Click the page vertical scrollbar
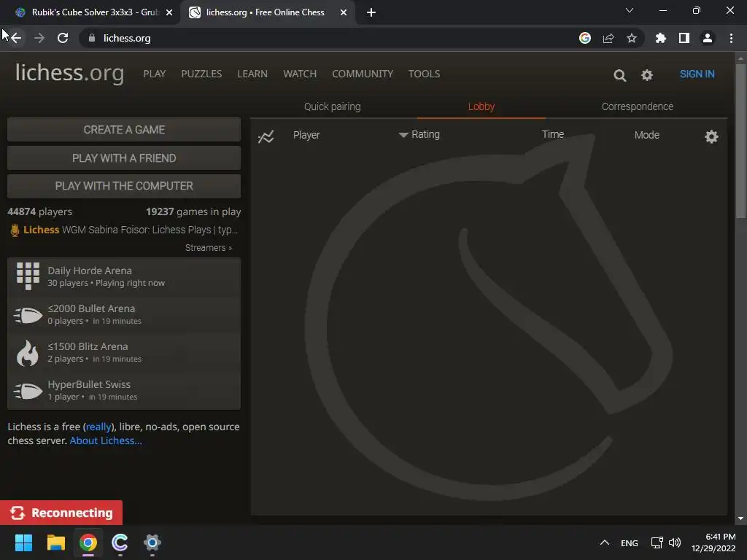747x560 pixels. (x=740, y=141)
